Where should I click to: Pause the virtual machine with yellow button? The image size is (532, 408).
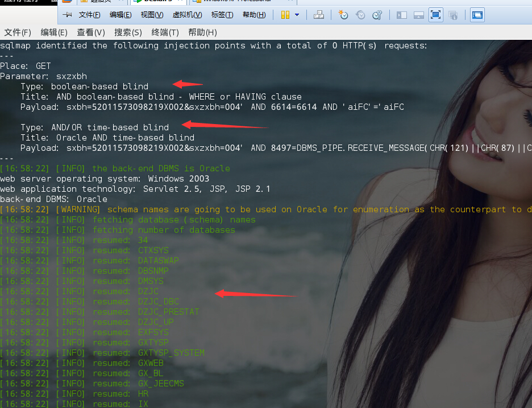pyautogui.click(x=285, y=15)
